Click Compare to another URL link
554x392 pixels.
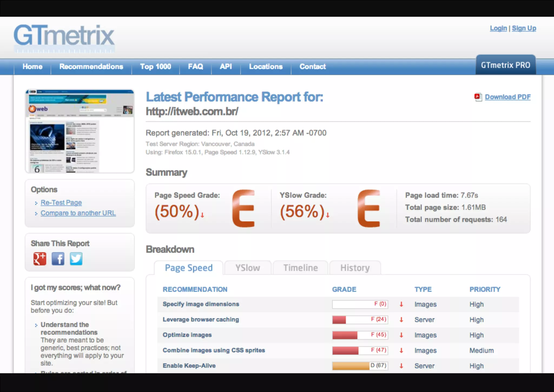tap(78, 213)
